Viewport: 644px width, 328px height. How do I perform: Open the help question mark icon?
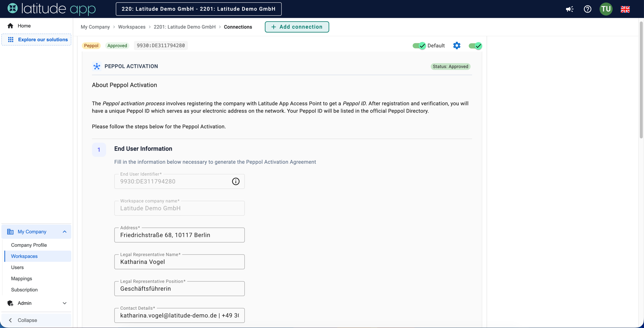(587, 9)
